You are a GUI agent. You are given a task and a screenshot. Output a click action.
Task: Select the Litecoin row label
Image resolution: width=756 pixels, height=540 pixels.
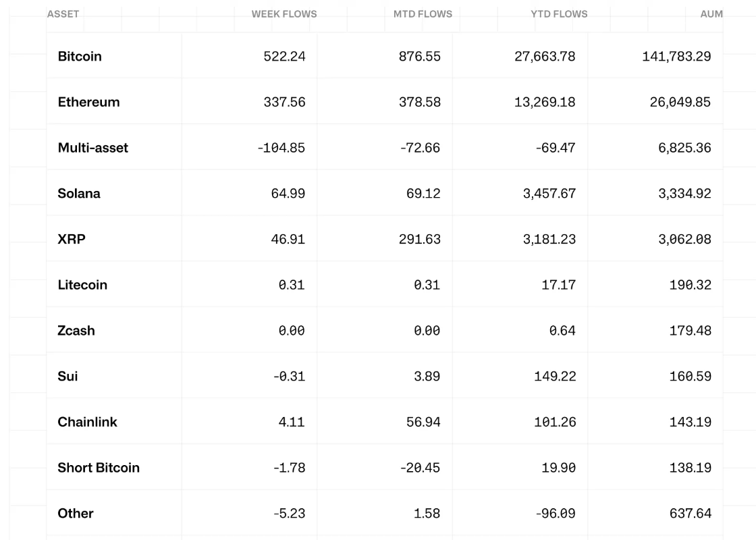pyautogui.click(x=82, y=285)
